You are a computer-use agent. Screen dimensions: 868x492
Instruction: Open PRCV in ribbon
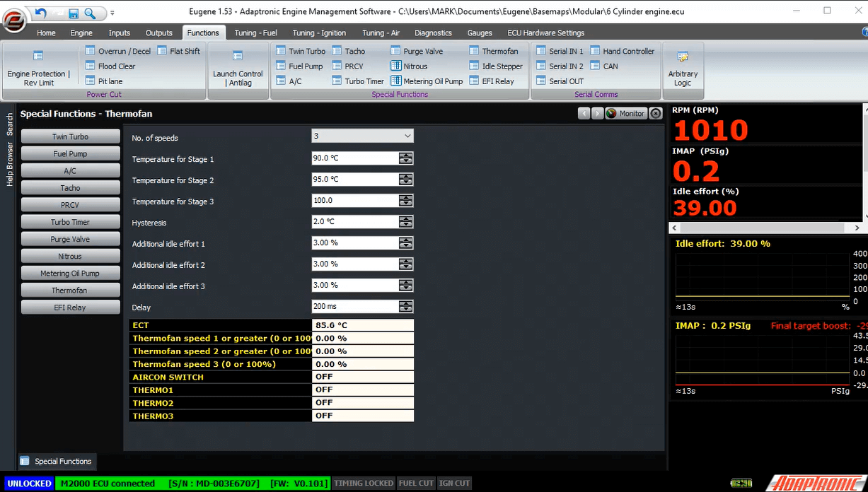coord(347,66)
